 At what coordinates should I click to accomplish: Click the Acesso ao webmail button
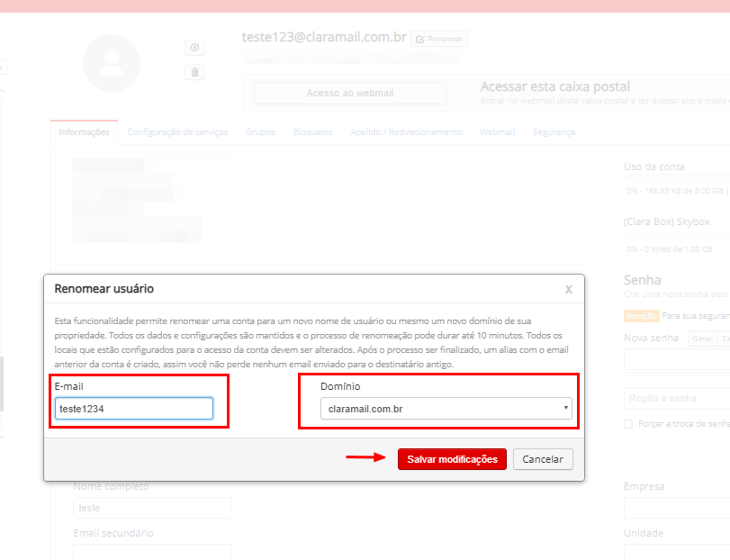(x=349, y=93)
